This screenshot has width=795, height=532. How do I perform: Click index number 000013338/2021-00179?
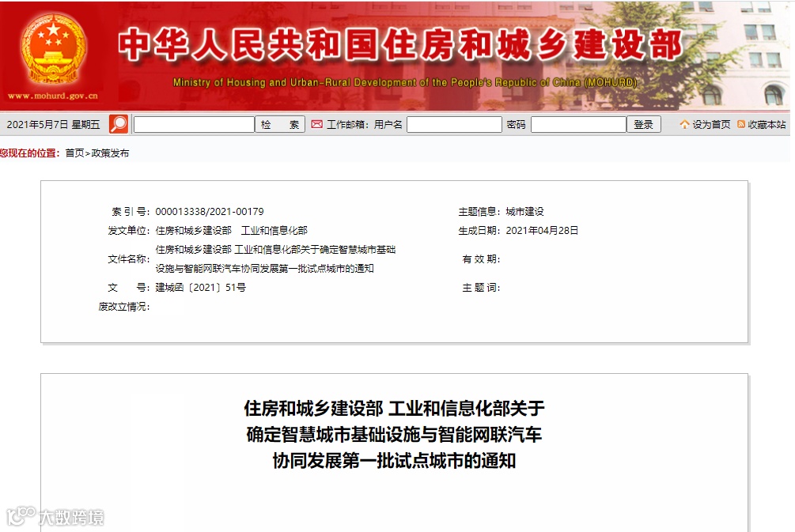tap(210, 212)
